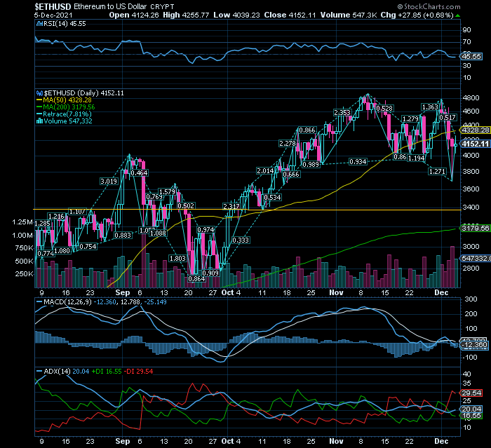This screenshot has width=491, height=448.
Task: Click the 1.363 retrace label
Action: pos(430,107)
